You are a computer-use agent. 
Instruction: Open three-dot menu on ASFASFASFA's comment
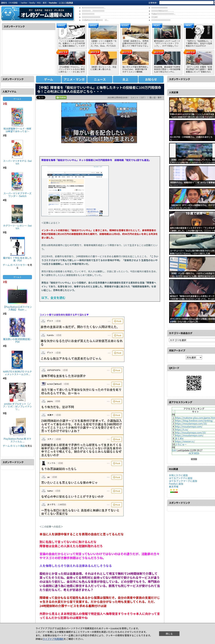coord(108,370)
